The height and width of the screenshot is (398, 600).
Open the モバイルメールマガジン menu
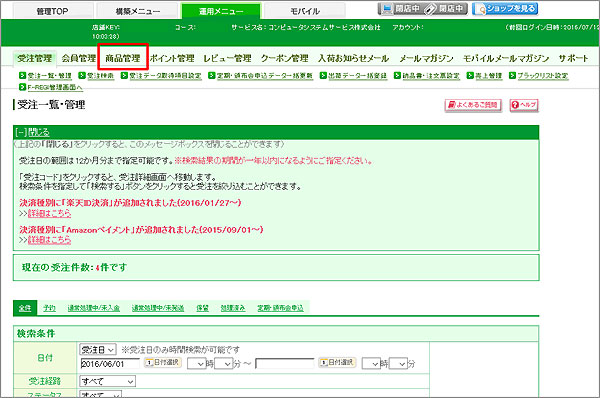[x=506, y=59]
